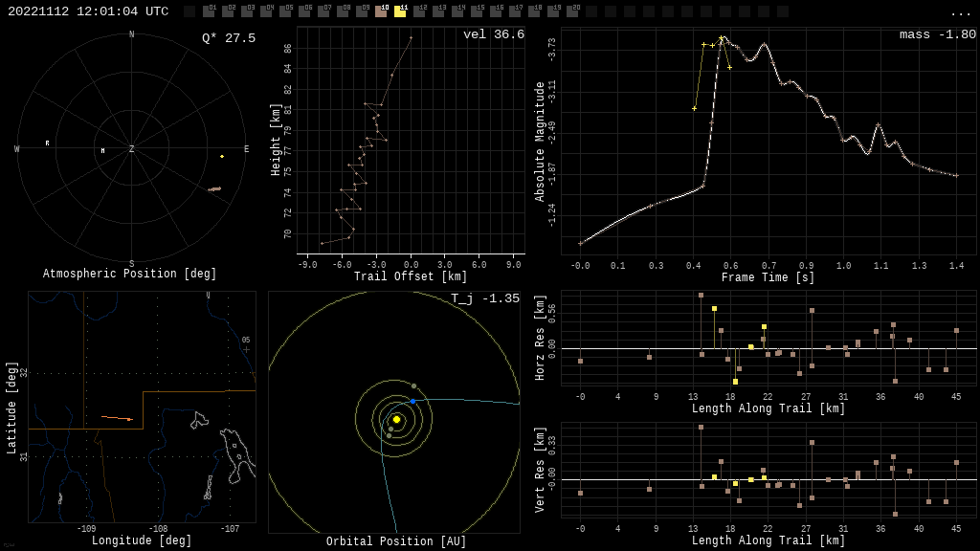Click the 'vel 36.6' velocity label
Viewport: 980px width, 551px height.
[x=493, y=35]
